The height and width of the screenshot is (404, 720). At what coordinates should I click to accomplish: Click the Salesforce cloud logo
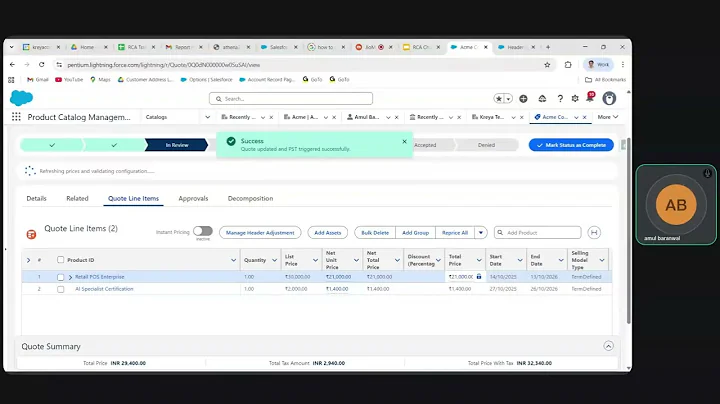(21, 98)
